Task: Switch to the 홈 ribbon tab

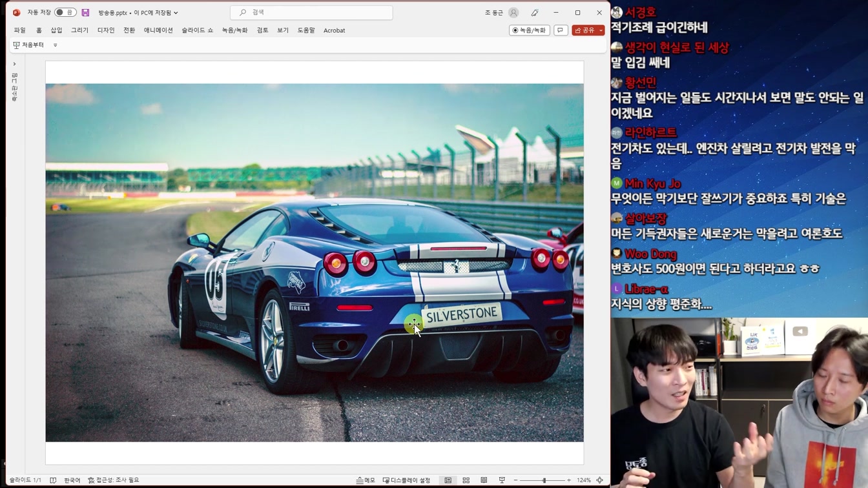Action: click(39, 30)
